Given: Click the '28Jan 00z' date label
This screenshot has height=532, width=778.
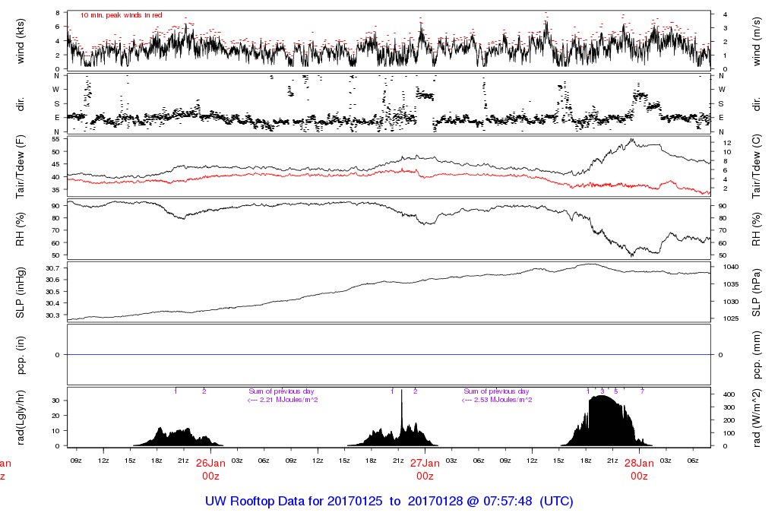Looking at the screenshot, I should 639,470.
